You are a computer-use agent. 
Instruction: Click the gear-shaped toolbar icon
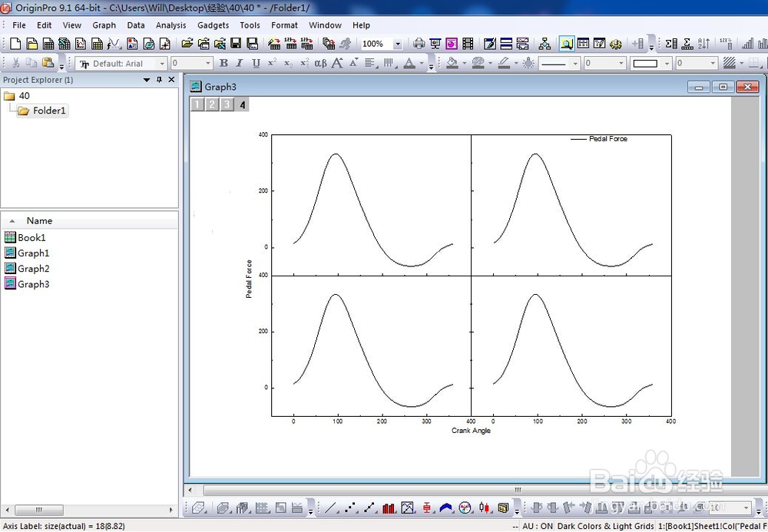pos(616,44)
